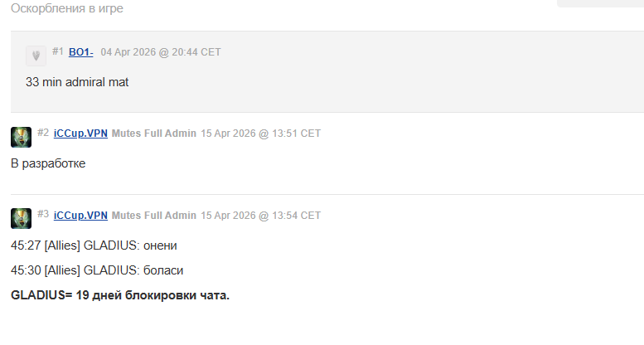Click chat log line at 45:30

pyautogui.click(x=97, y=270)
